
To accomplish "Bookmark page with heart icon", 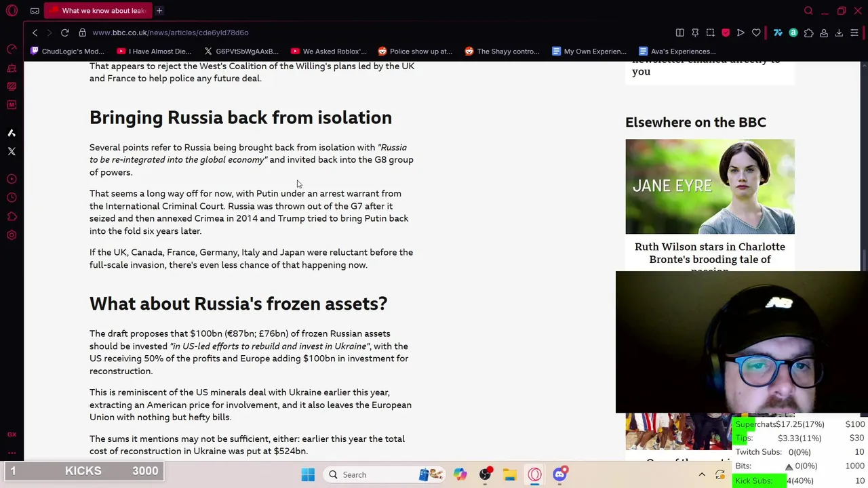I will click(x=756, y=33).
